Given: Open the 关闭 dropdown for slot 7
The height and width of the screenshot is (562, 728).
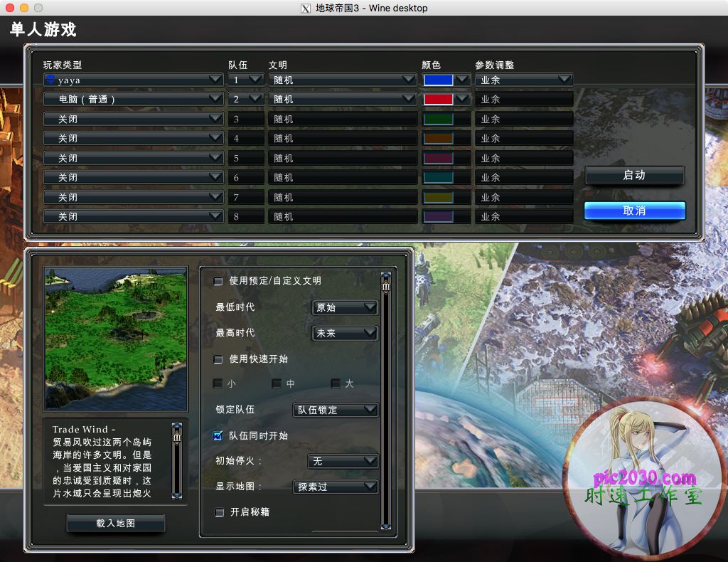Looking at the screenshot, I should [x=133, y=197].
